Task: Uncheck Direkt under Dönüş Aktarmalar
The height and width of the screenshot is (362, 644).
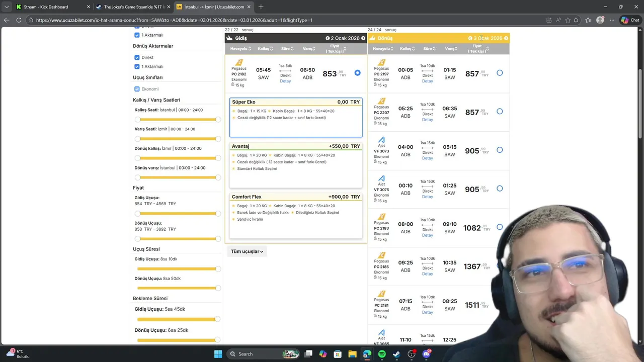Action: tap(137, 57)
